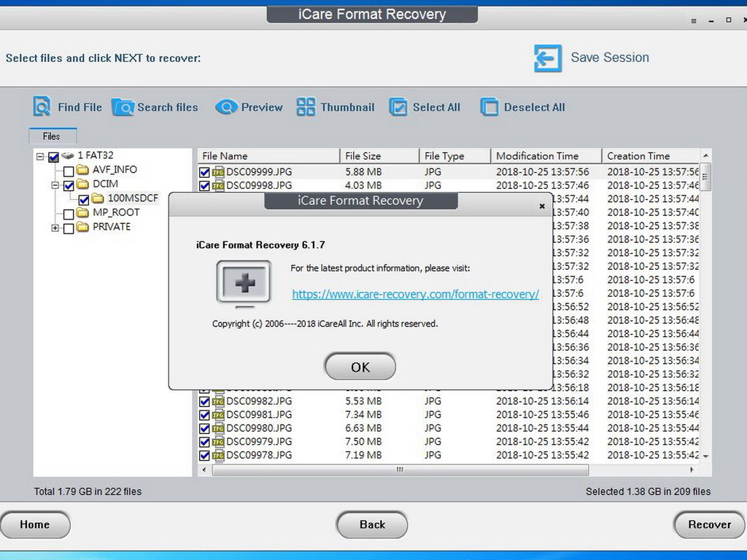Click the MP_ROOT folder icon
The width and height of the screenshot is (747, 560).
point(83,212)
